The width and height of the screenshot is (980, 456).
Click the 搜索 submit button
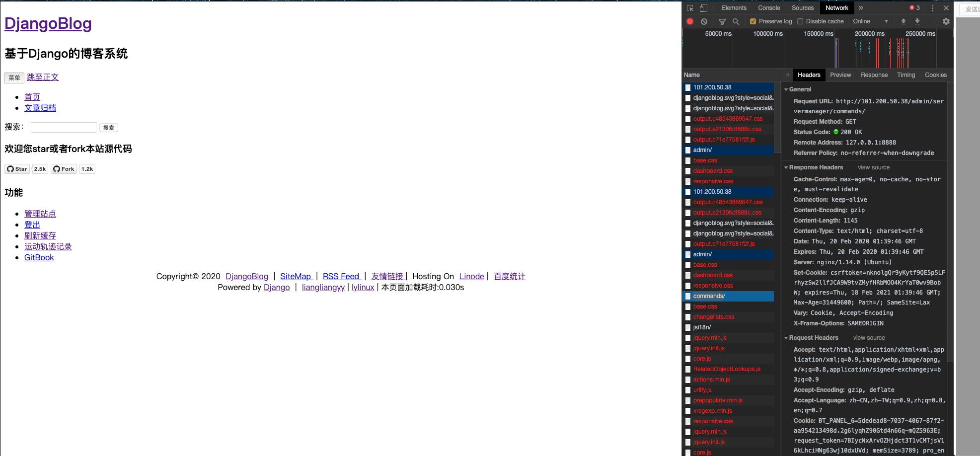pos(109,128)
